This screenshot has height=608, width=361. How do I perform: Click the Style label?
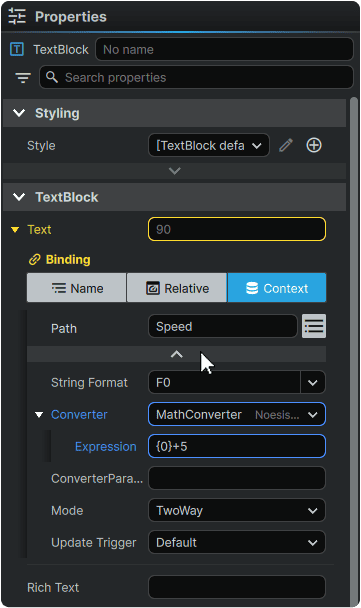click(x=41, y=146)
